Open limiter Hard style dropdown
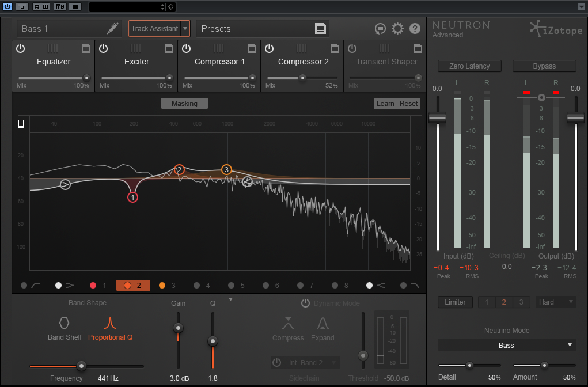Viewport: 588px width, 387px height. [x=555, y=302]
